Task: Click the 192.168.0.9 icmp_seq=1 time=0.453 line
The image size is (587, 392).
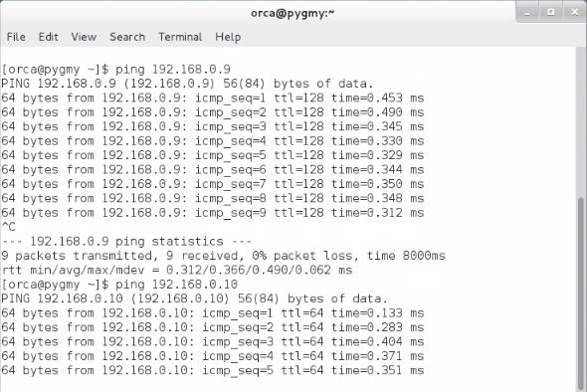Action: tap(213, 98)
